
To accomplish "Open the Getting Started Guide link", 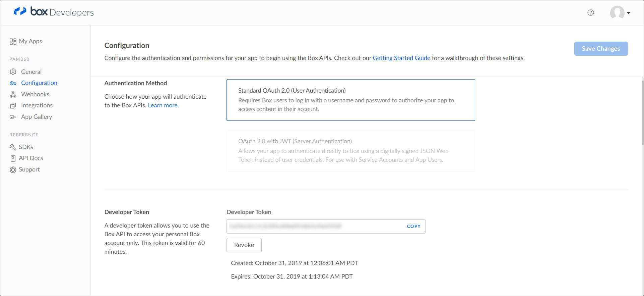I will [x=401, y=58].
